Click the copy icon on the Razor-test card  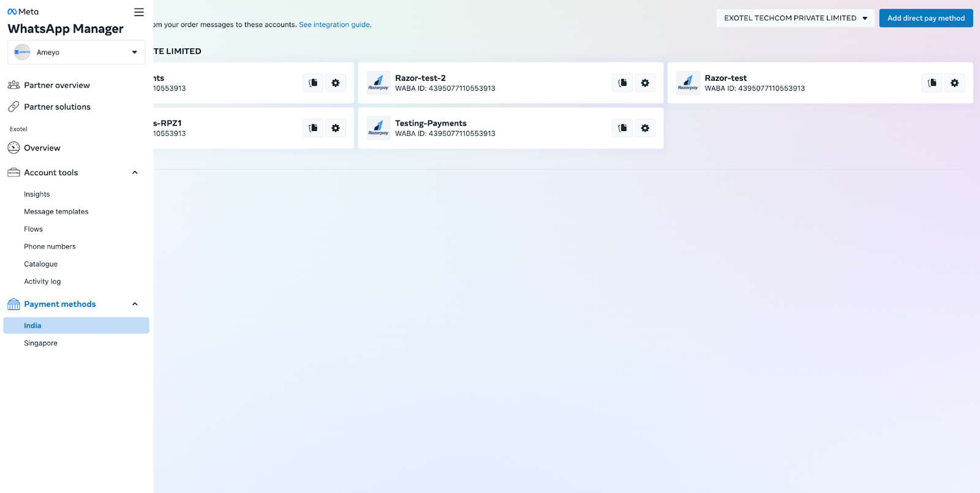click(932, 83)
